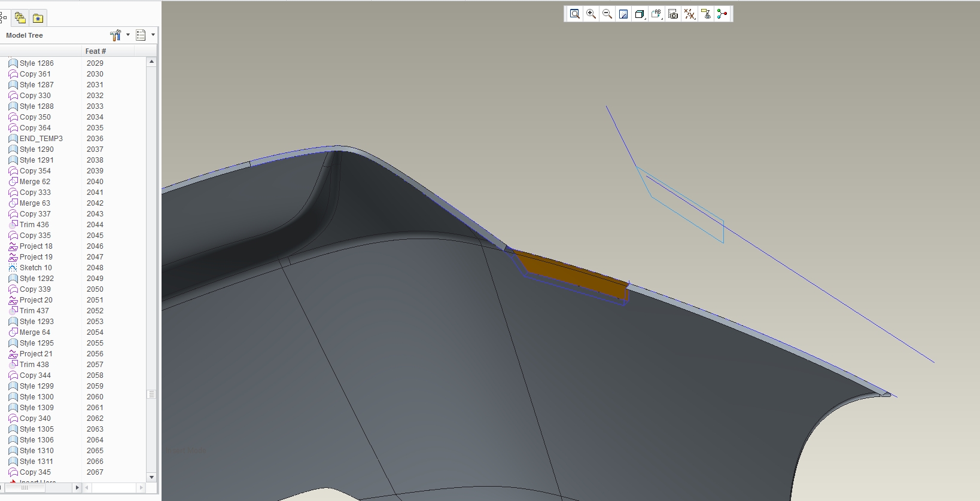Select the Project 21 feature
This screenshot has height=501, width=980.
(x=36, y=354)
